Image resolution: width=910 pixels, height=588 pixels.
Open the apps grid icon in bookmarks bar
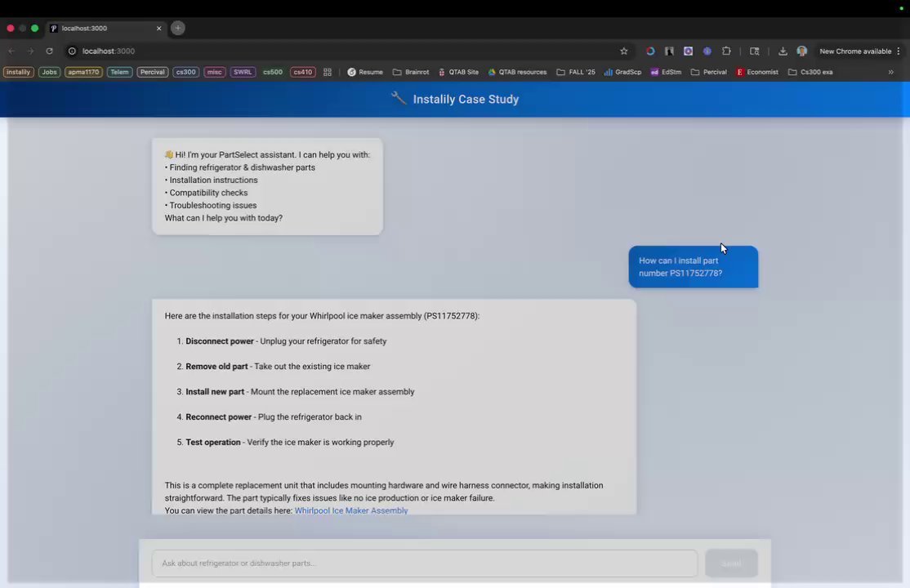[x=328, y=72]
